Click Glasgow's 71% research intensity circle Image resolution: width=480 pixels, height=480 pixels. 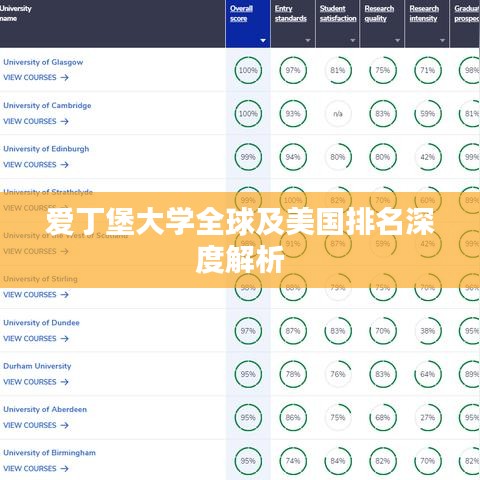coord(428,70)
